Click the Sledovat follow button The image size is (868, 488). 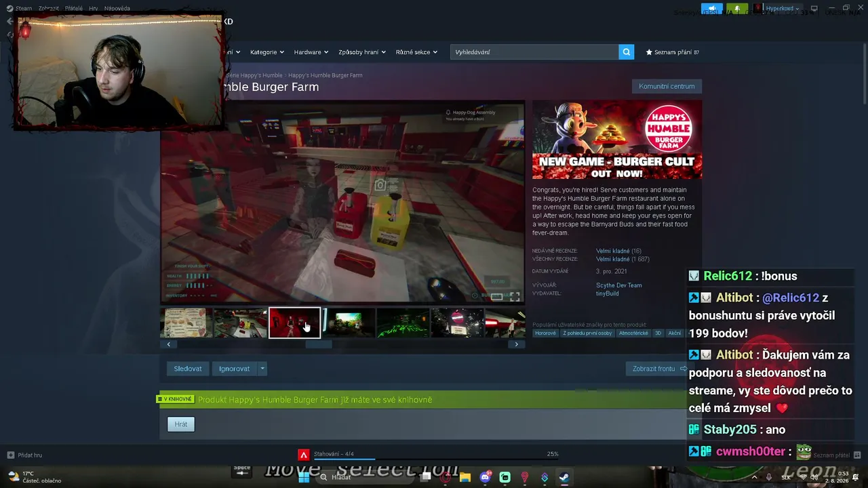pyautogui.click(x=188, y=369)
